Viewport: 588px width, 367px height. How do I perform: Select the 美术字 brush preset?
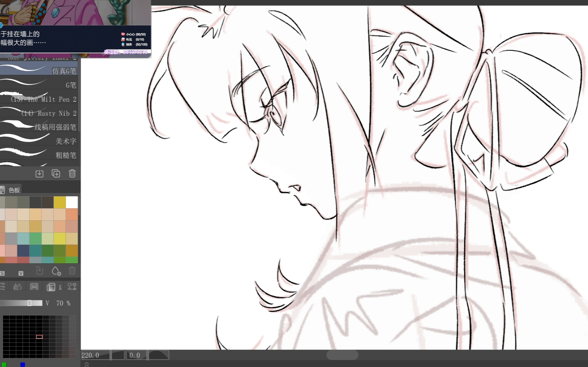click(39, 141)
